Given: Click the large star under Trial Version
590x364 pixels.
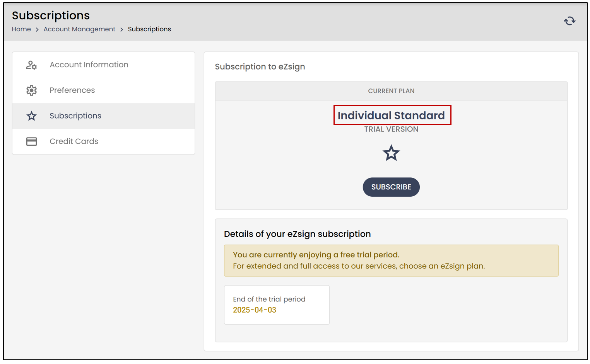Looking at the screenshot, I should tap(391, 153).
